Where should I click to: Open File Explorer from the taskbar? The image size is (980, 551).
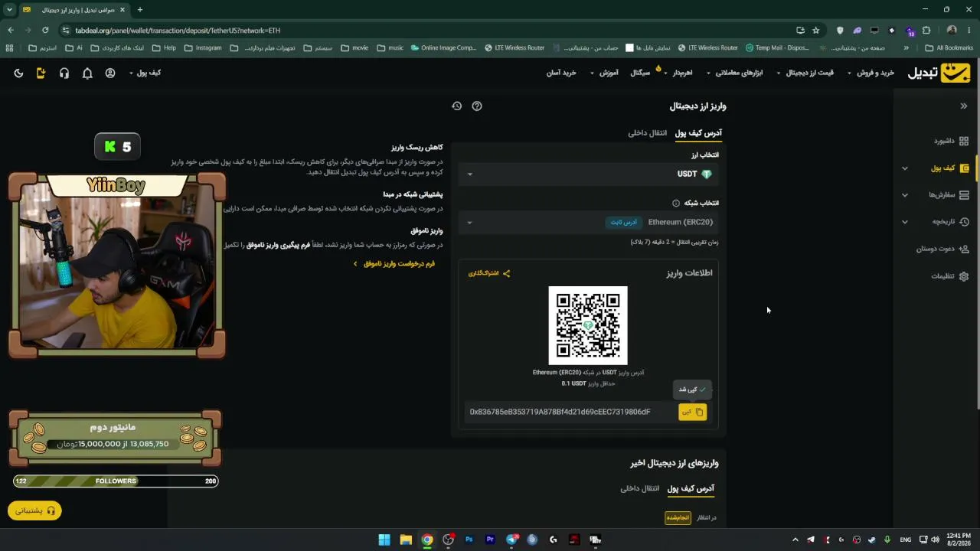[406, 540]
